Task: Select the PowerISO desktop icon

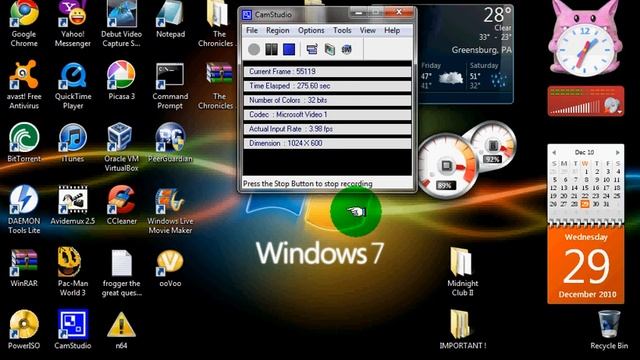Action: click(x=24, y=329)
